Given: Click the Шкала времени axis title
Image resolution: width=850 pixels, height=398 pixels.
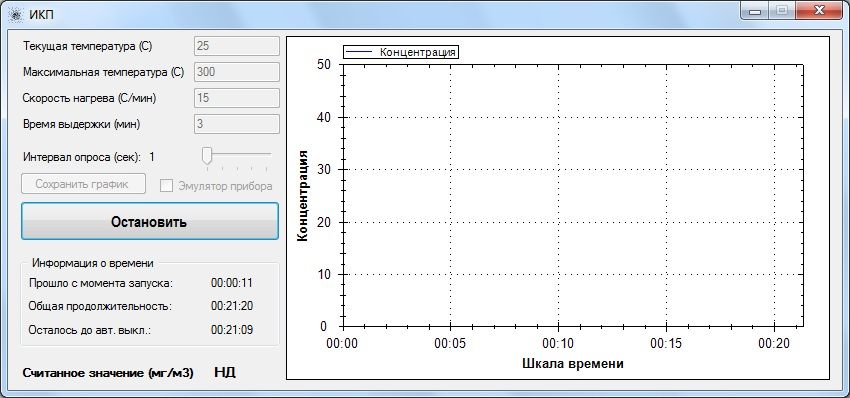Looking at the screenshot, I should coord(573,363).
